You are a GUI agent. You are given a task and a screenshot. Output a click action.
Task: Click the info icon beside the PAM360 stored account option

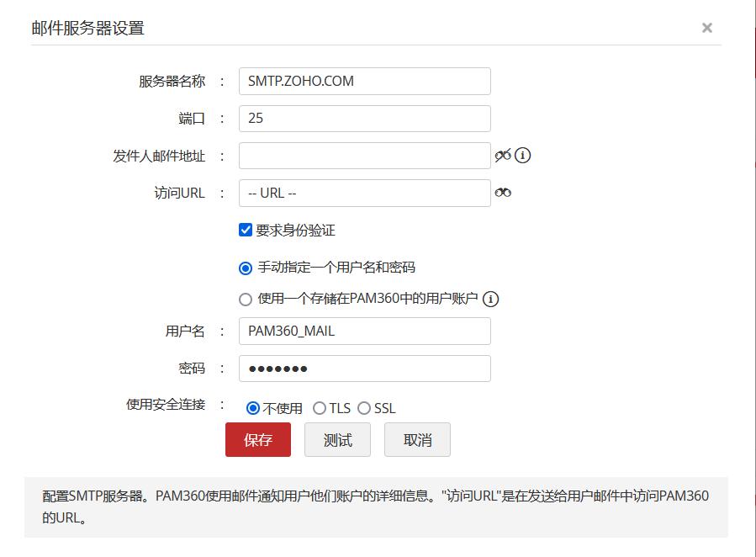tap(491, 299)
